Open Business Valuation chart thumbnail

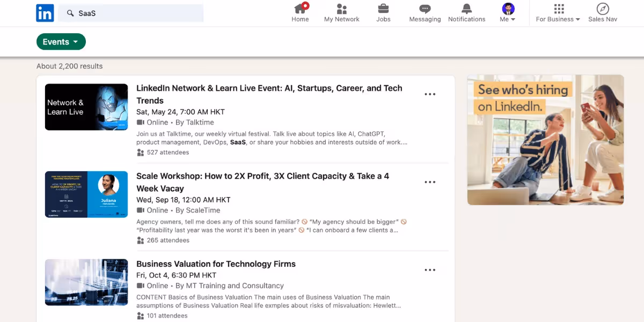[x=86, y=282]
